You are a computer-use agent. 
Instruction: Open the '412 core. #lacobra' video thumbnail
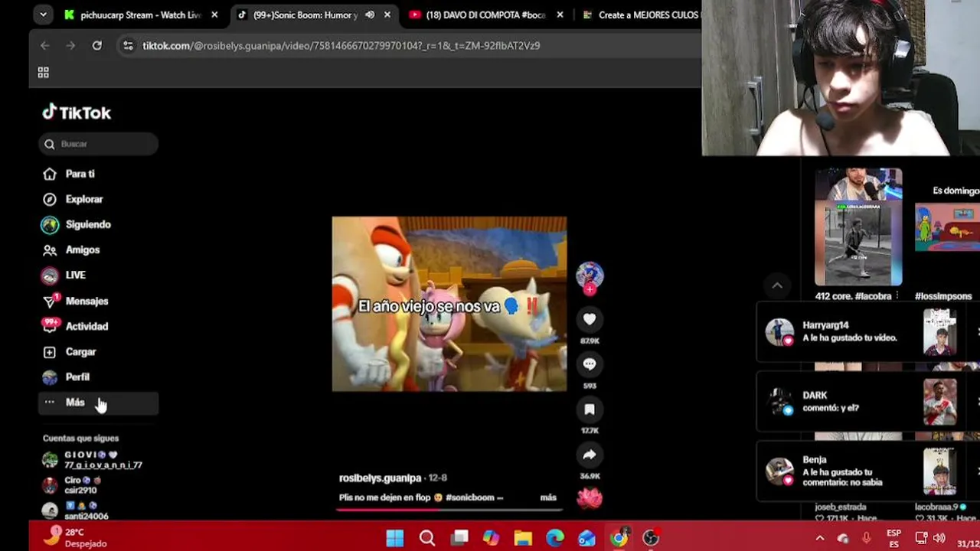point(858,228)
